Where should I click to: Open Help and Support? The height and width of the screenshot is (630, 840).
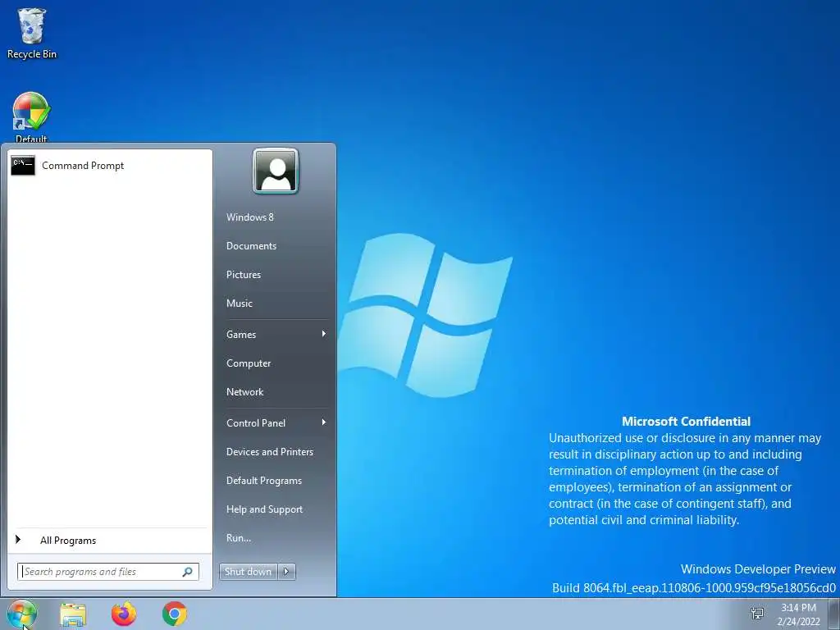coord(265,509)
